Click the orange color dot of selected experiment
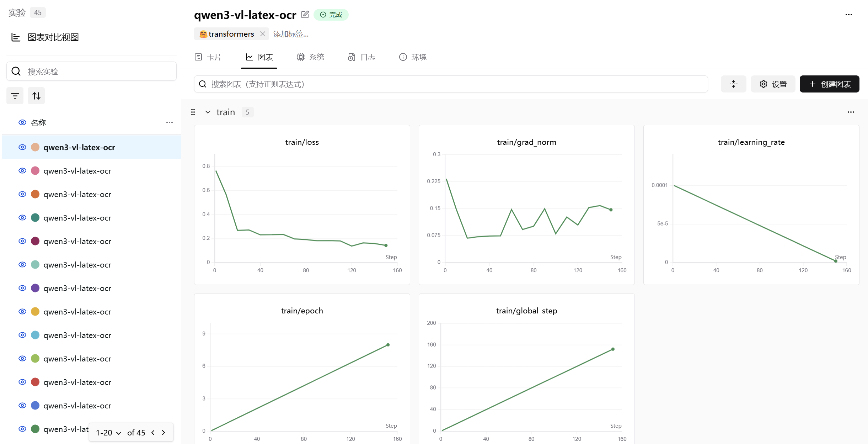Image resolution: width=868 pixels, height=444 pixels. 35,147
